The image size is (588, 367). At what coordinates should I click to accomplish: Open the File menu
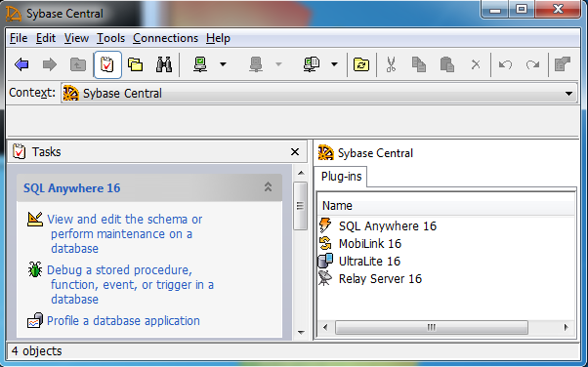(x=19, y=38)
